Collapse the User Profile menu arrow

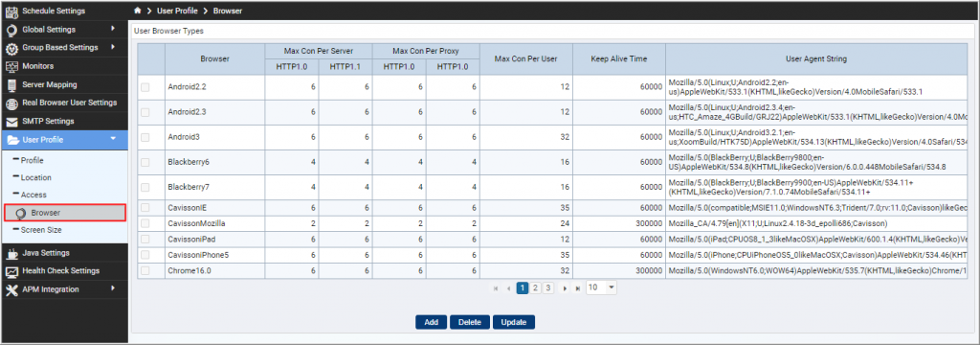click(x=113, y=139)
